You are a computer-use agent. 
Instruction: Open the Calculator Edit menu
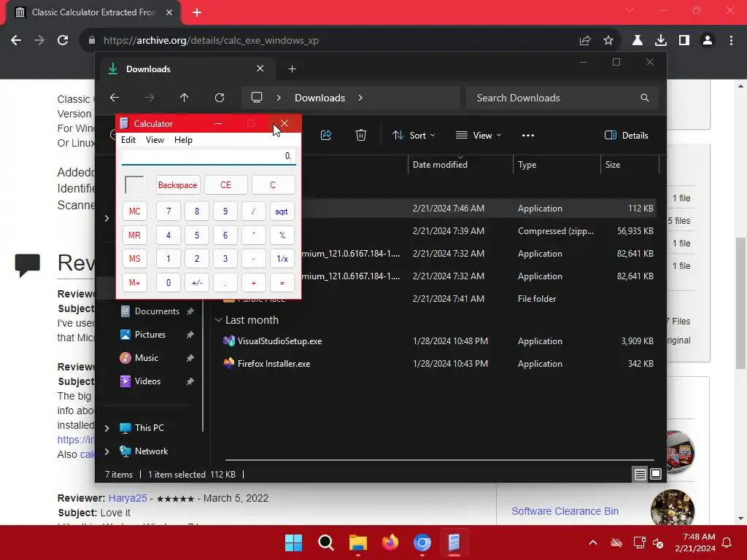point(128,140)
